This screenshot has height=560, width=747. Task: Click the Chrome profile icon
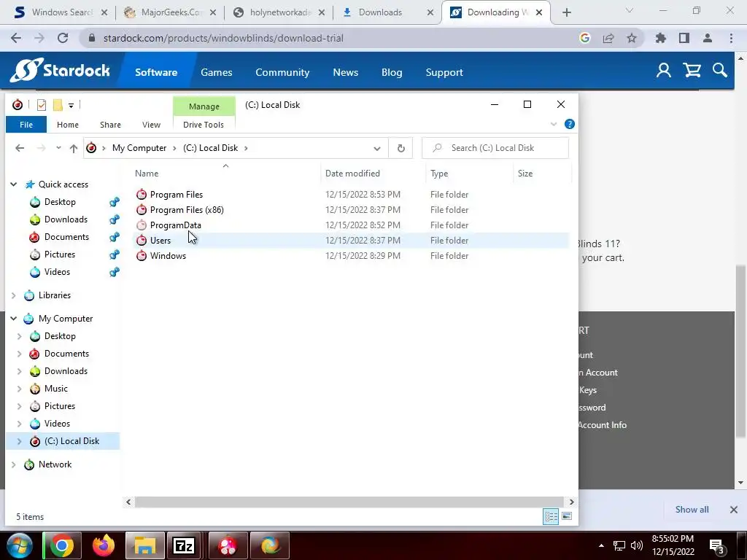[708, 38]
